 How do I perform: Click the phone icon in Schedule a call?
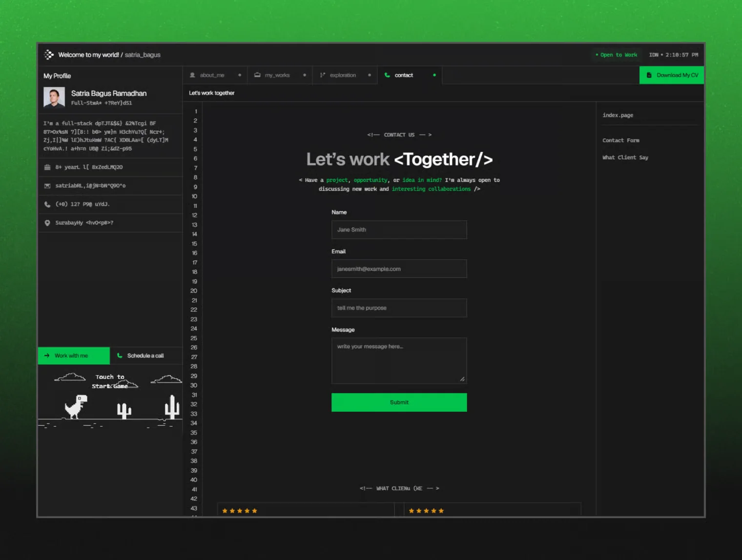(x=120, y=356)
